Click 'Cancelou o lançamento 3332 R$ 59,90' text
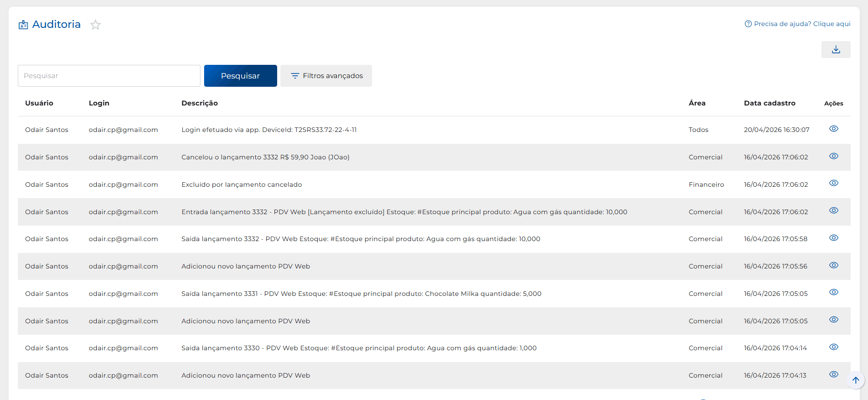This screenshot has width=868, height=400. [265, 157]
